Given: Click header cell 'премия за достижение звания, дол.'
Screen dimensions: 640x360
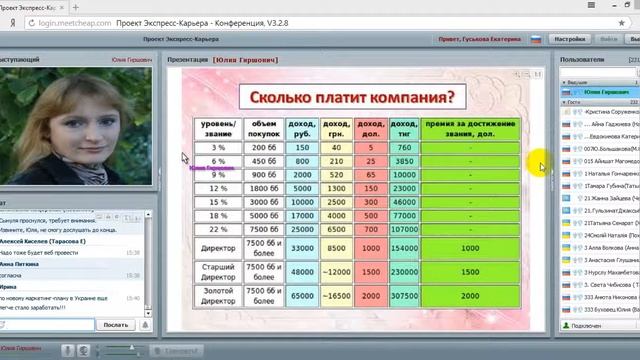Looking at the screenshot, I should click(x=470, y=129).
